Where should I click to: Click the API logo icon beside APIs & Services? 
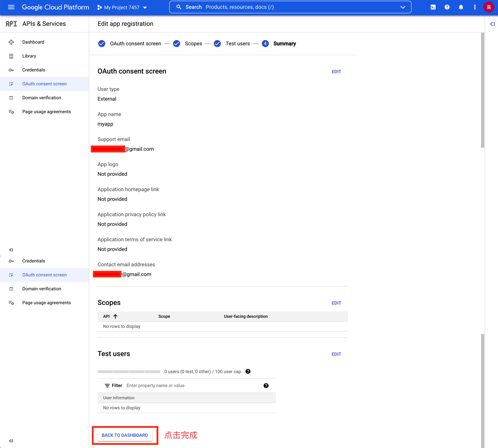(11, 24)
